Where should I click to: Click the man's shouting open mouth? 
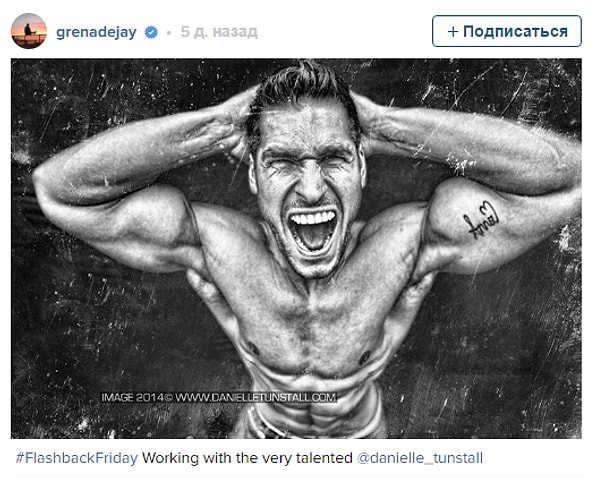click(x=313, y=231)
